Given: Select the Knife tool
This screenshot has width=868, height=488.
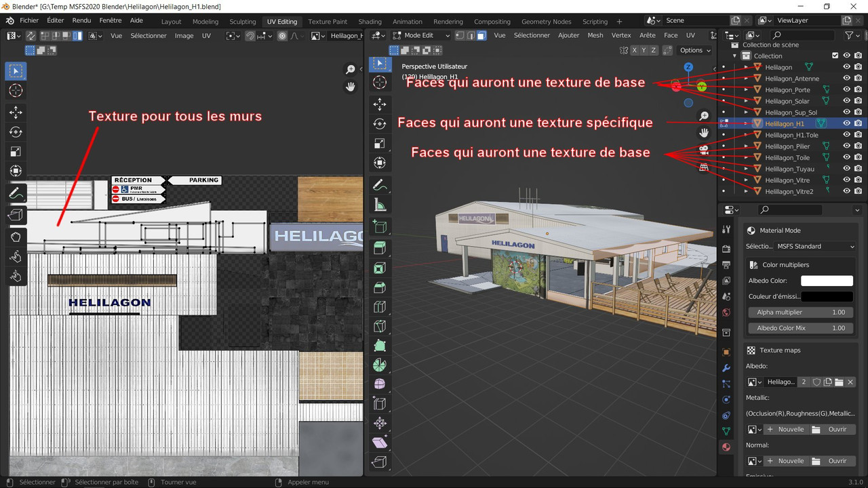Looking at the screenshot, I should [x=380, y=327].
